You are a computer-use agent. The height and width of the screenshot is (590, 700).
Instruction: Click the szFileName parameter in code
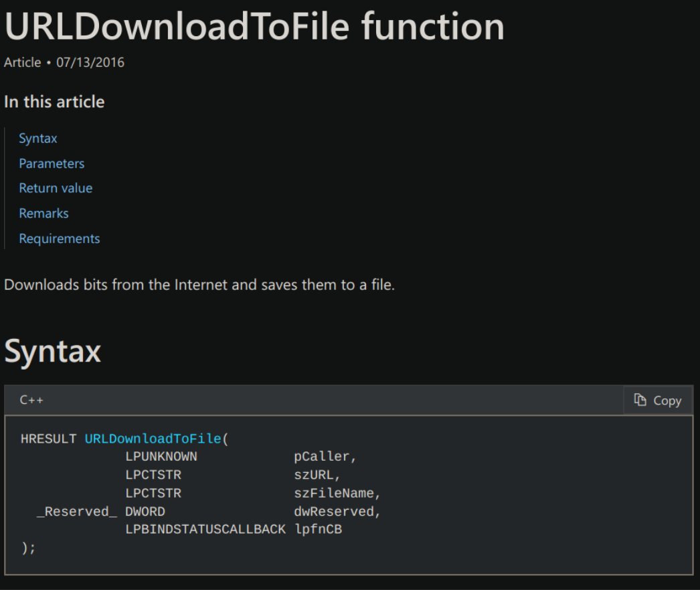click(x=337, y=494)
